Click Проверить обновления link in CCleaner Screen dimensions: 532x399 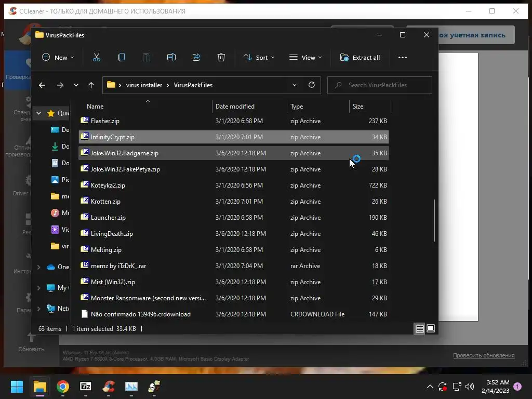(x=484, y=355)
